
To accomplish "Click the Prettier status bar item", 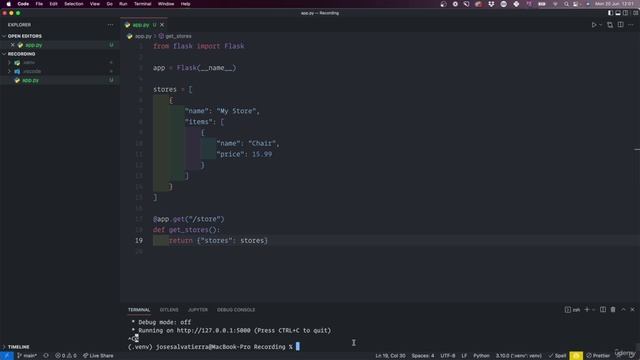I will point(598,356).
